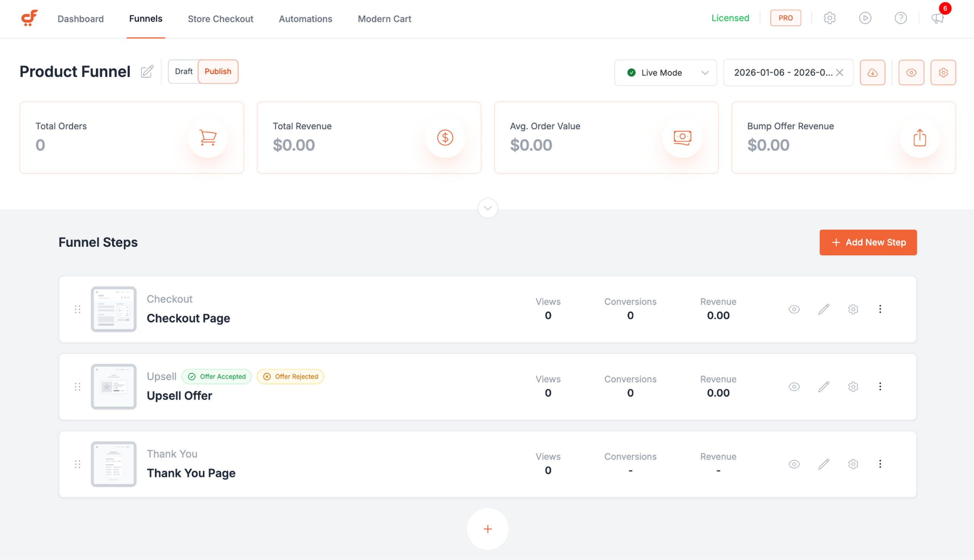Click the Offer Rejected badge

(290, 376)
